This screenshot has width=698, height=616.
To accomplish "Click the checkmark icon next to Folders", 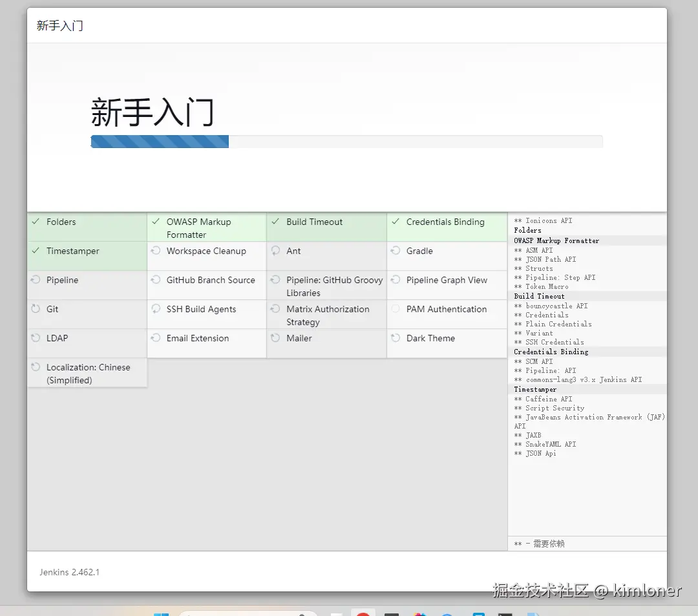I will pyautogui.click(x=36, y=221).
